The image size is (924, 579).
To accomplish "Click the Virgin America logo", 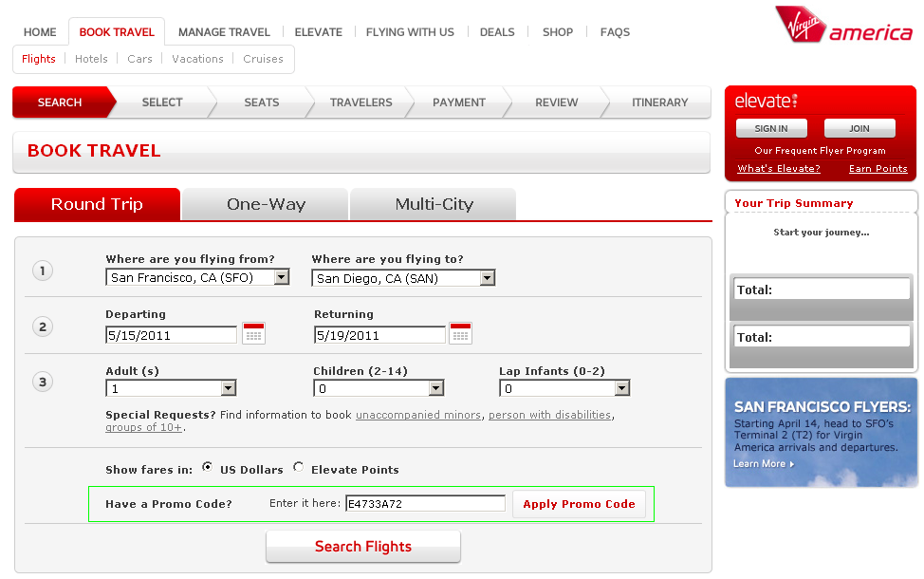I will pos(844,26).
